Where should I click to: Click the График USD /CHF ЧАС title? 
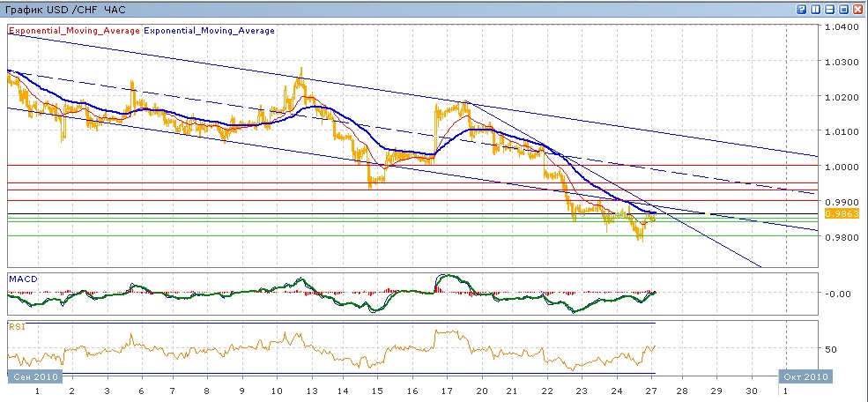click(65, 9)
